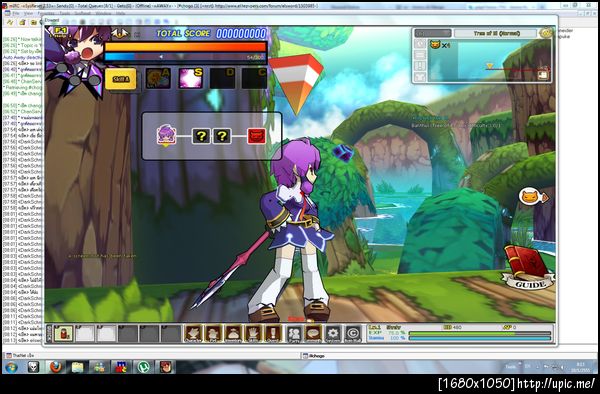This screenshot has width=600, height=394.
Task: Open the Pet menu icon
Action: (x=213, y=334)
